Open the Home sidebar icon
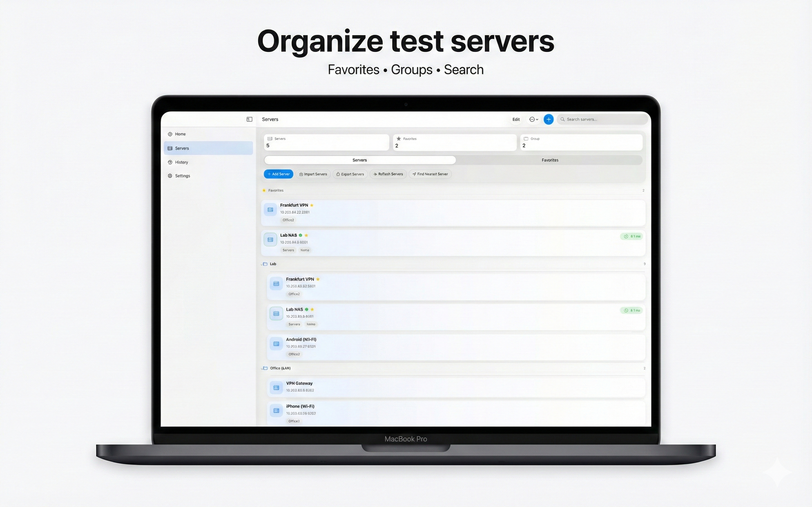This screenshot has width=812, height=507. click(170, 134)
